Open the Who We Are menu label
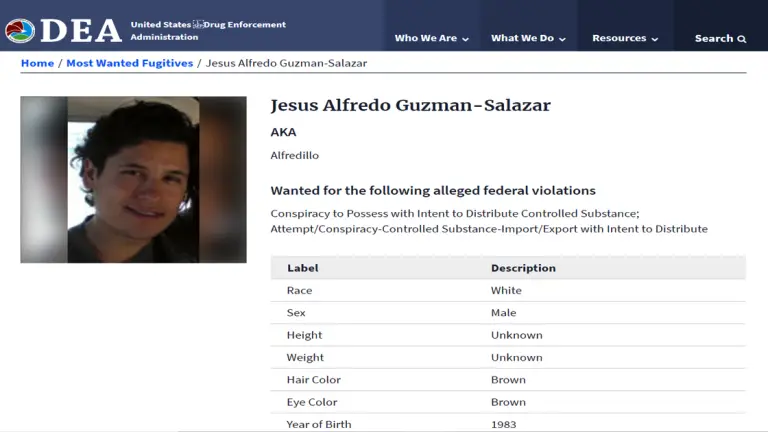This screenshot has height=432, width=768. [x=425, y=38]
